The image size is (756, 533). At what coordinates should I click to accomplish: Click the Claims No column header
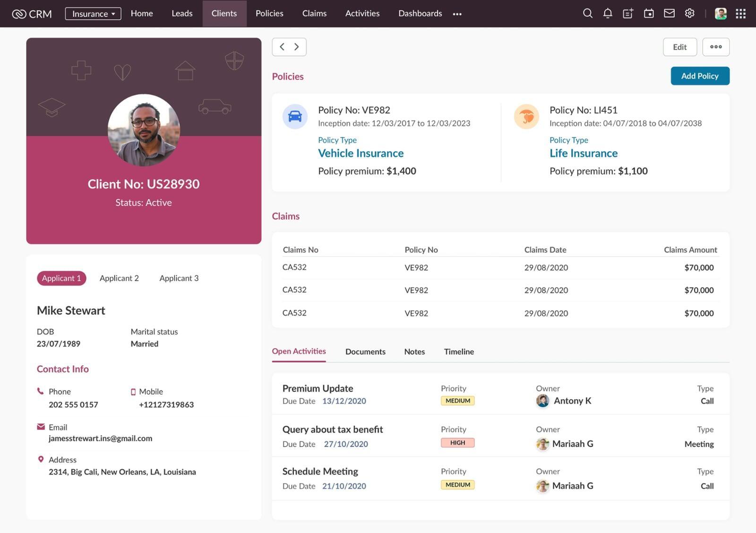tap(301, 249)
